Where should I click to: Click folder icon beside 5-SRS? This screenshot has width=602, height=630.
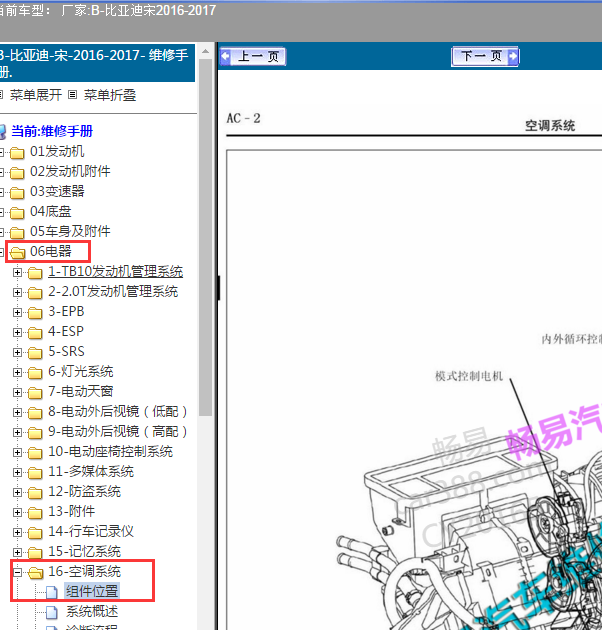tap(35, 352)
